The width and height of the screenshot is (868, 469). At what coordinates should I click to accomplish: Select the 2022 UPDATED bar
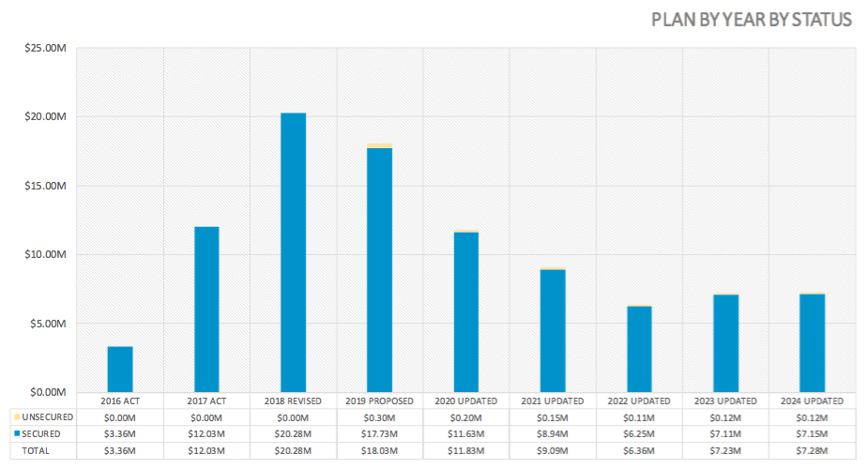click(x=639, y=349)
